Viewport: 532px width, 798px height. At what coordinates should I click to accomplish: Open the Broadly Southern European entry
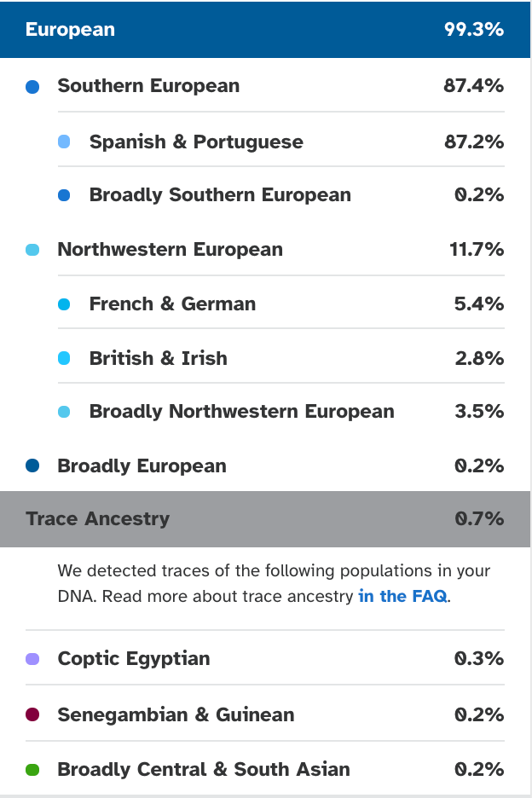point(220,195)
